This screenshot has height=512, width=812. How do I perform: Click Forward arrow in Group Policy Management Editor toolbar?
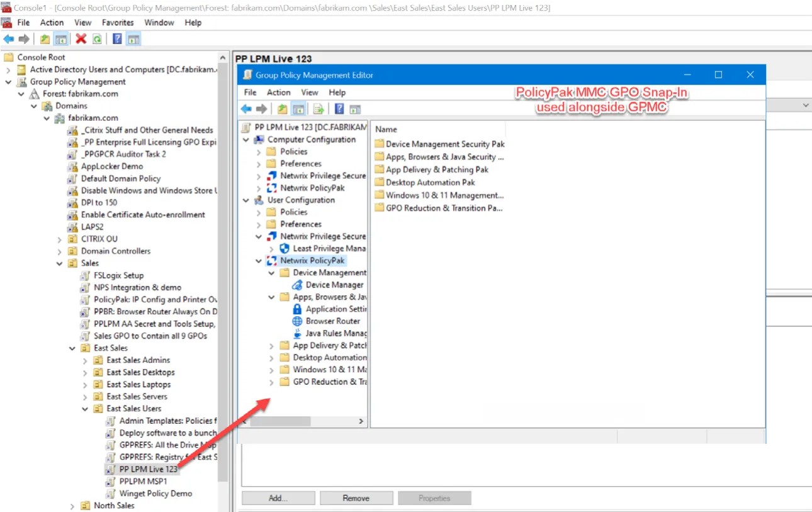[261, 109]
